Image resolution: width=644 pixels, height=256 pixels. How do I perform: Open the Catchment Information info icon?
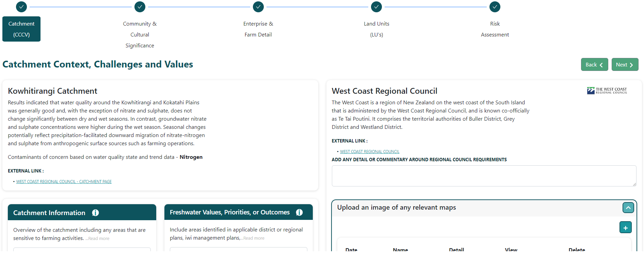pyautogui.click(x=95, y=213)
